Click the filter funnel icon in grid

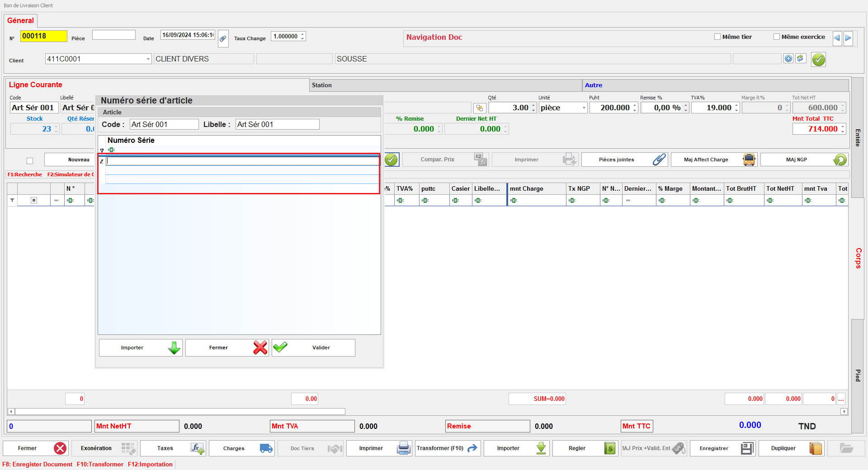pyautogui.click(x=12, y=200)
